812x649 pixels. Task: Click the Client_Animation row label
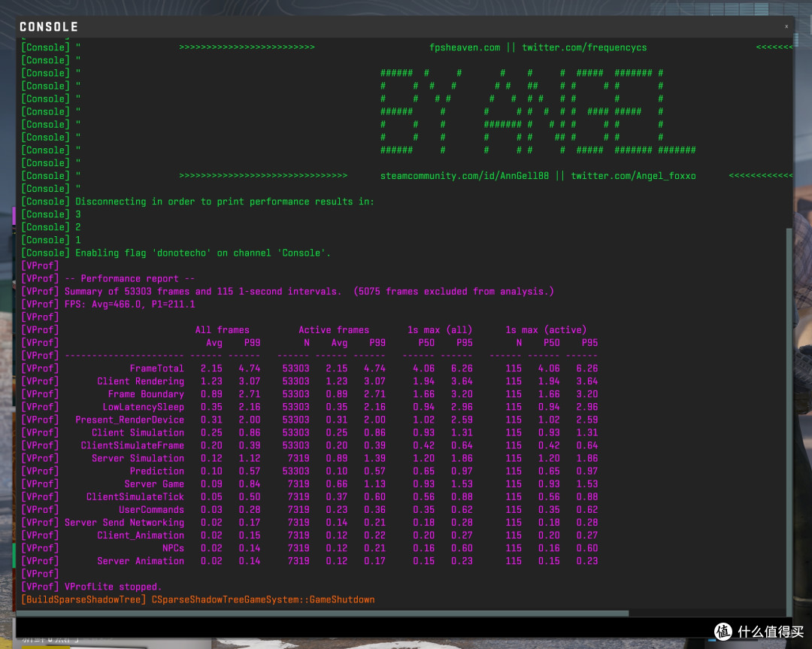click(141, 535)
